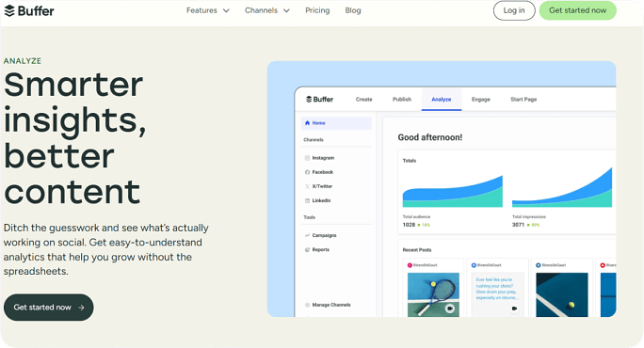The width and height of the screenshot is (644, 348).
Task: Open the Reports tool icon
Action: point(307,249)
